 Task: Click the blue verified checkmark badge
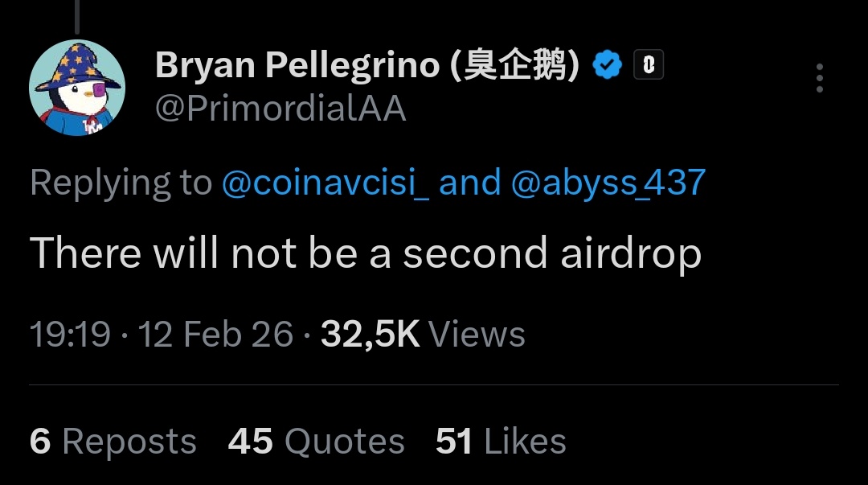click(608, 65)
